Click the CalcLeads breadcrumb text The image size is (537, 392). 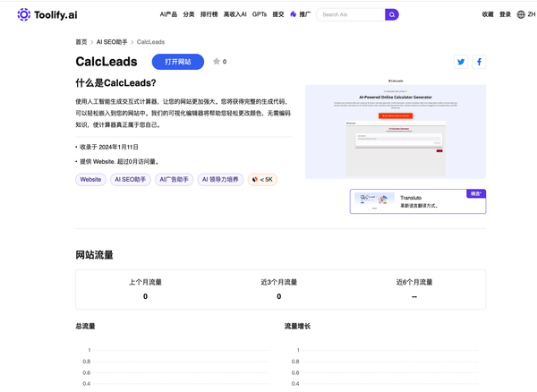150,42
